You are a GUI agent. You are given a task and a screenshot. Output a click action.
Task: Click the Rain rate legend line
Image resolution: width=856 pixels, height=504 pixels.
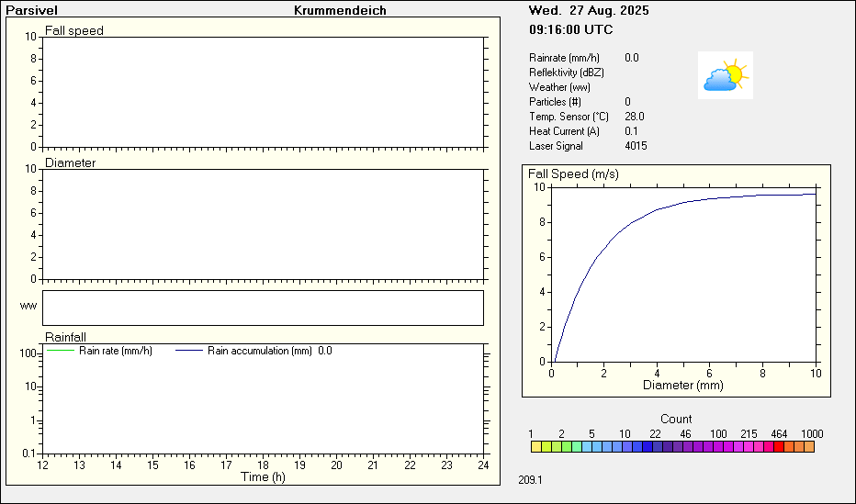pos(62,351)
